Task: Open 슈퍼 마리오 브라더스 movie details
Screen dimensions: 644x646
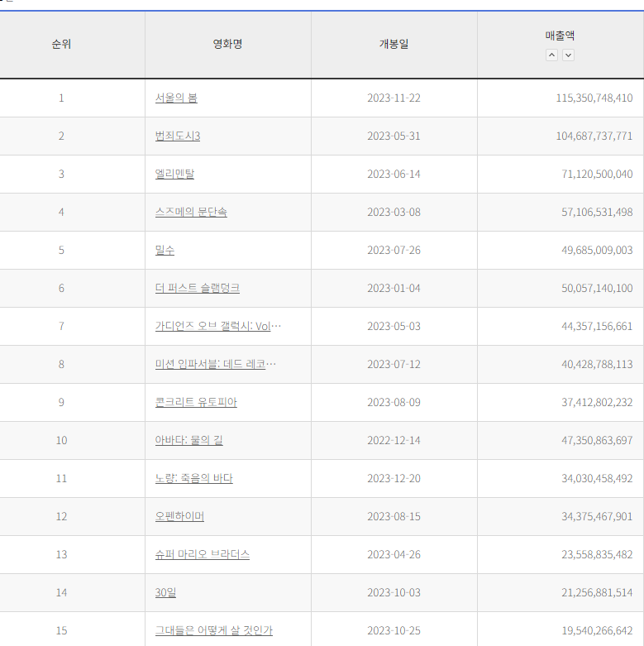Action: click(203, 554)
